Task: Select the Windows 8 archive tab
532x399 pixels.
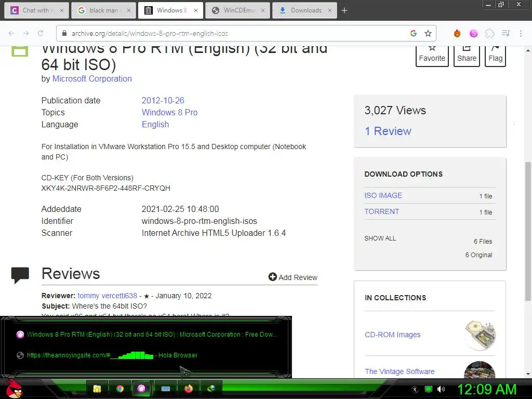Action: tap(170, 10)
